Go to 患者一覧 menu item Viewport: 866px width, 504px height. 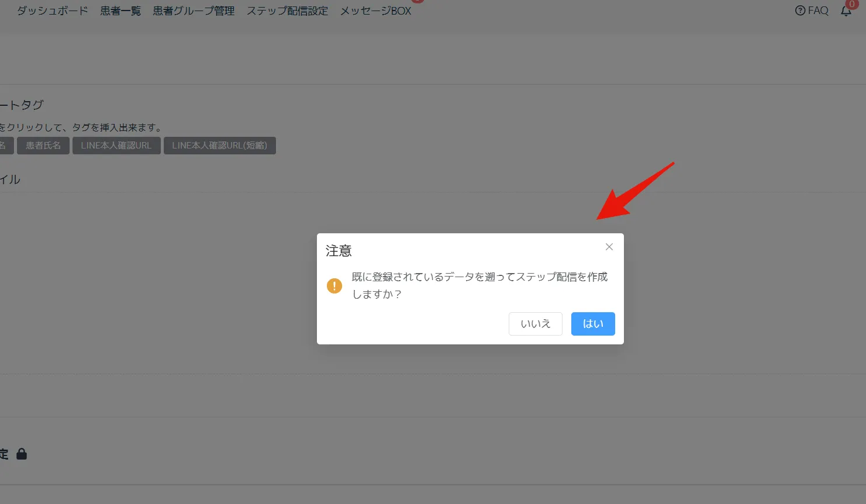(x=120, y=11)
